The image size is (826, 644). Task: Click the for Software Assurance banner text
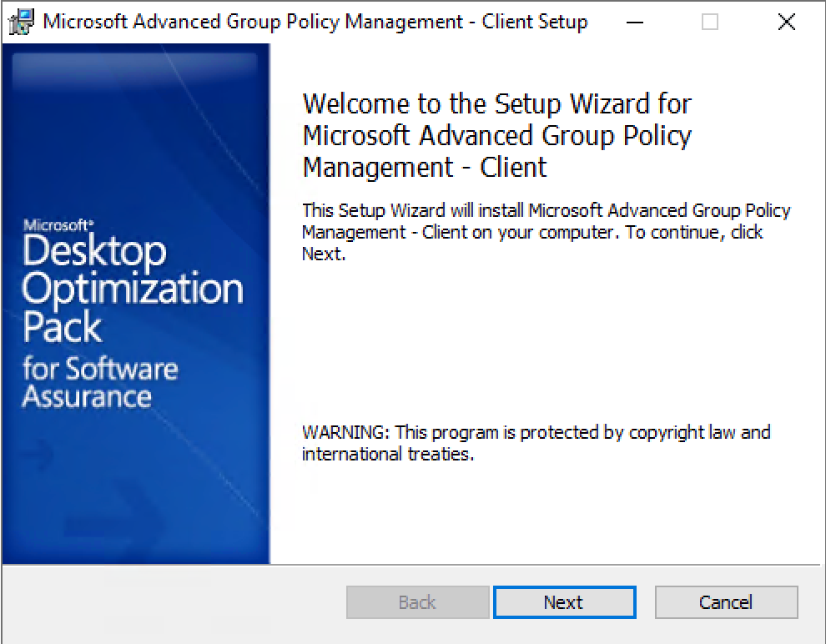[x=100, y=382]
